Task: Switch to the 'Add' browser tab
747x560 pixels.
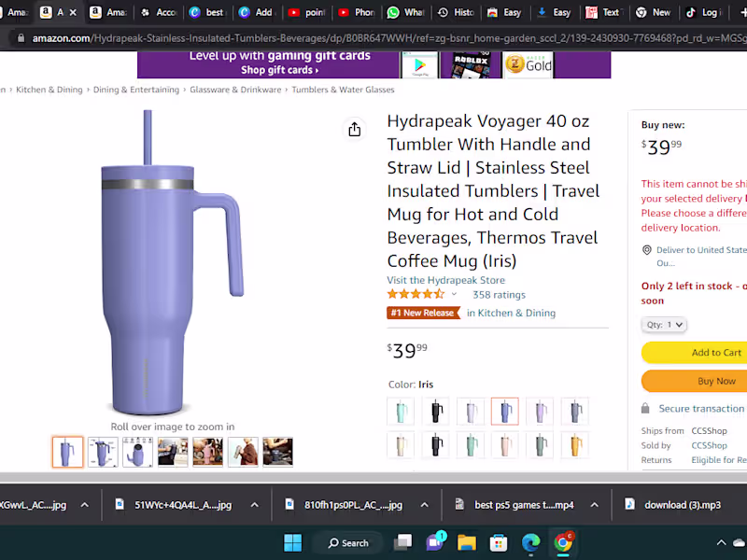Action: click(x=256, y=12)
